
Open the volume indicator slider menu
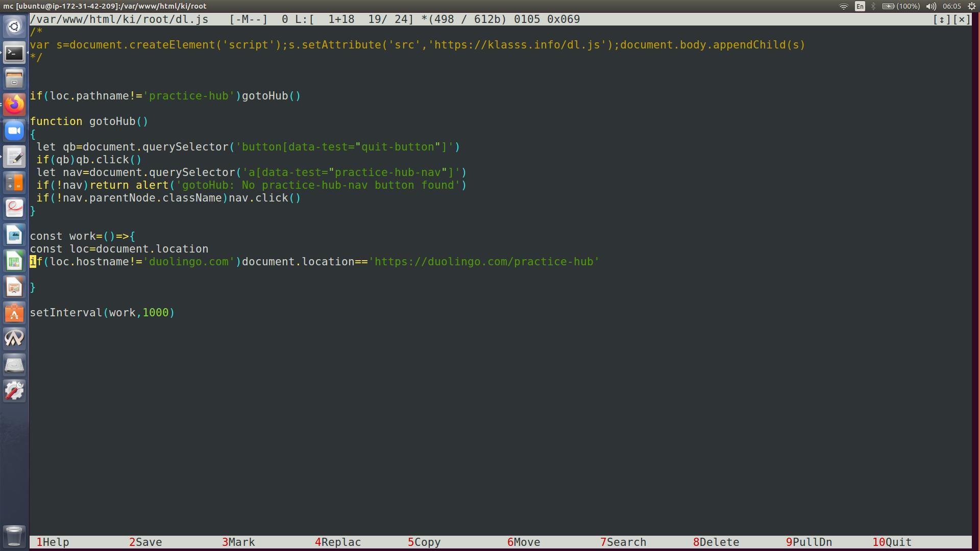[931, 6]
